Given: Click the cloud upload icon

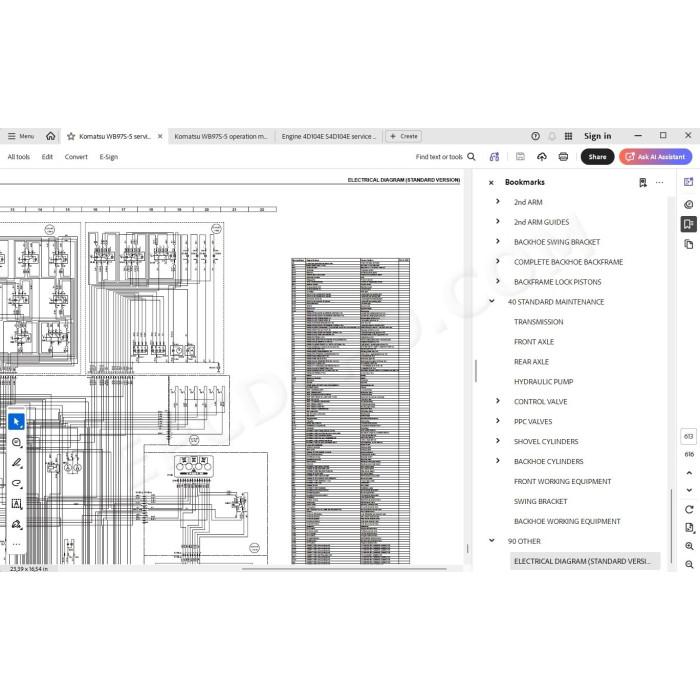Looking at the screenshot, I should [x=542, y=157].
